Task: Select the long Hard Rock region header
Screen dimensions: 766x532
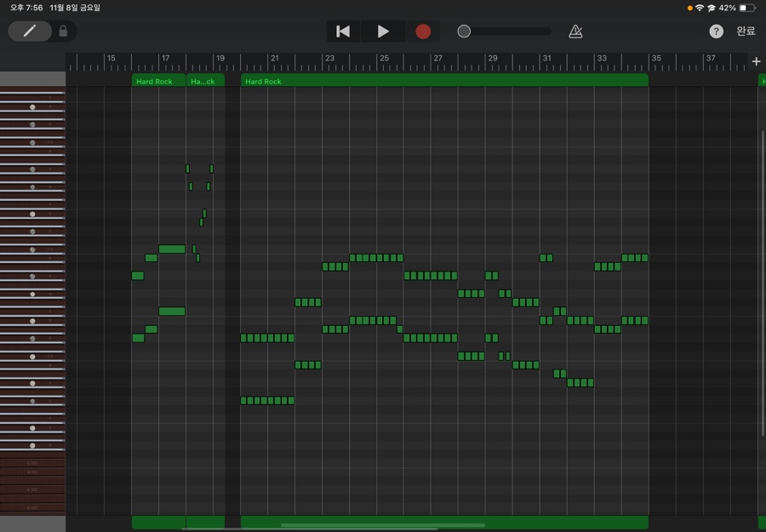Action: [x=444, y=81]
